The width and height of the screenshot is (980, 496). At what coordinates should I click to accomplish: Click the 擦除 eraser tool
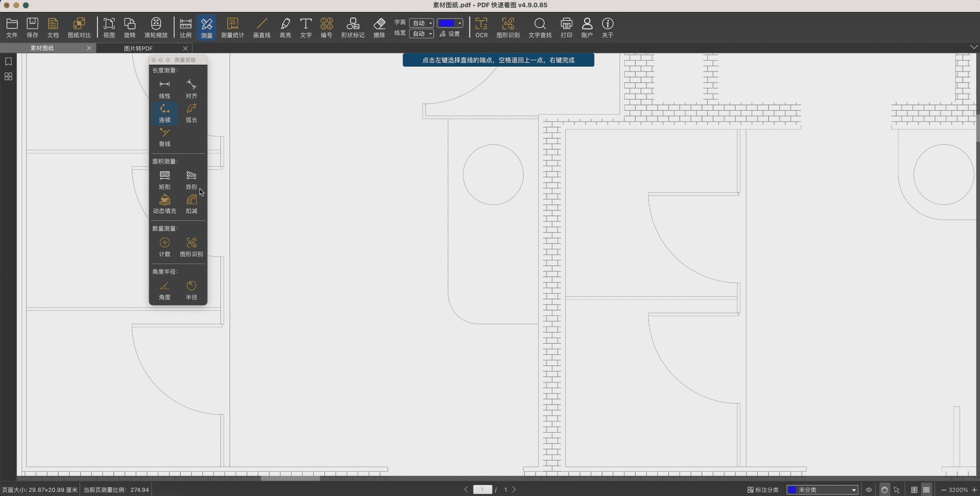click(379, 28)
